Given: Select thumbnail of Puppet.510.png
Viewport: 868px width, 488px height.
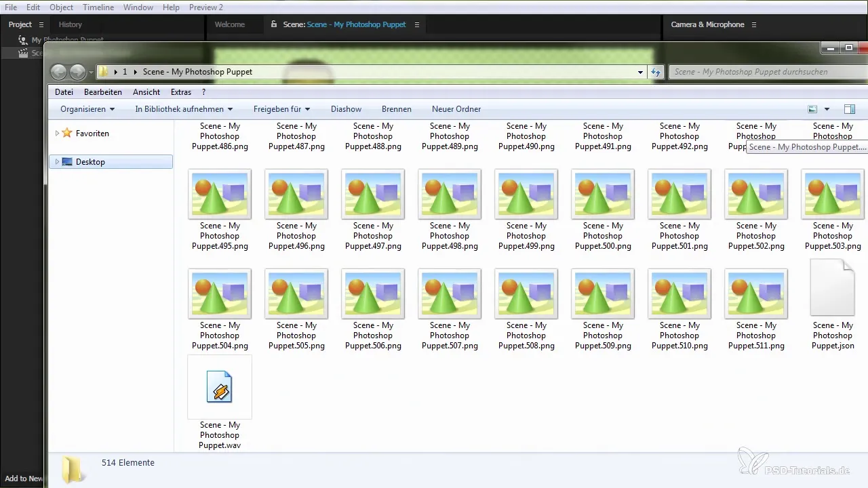Looking at the screenshot, I should (x=679, y=293).
